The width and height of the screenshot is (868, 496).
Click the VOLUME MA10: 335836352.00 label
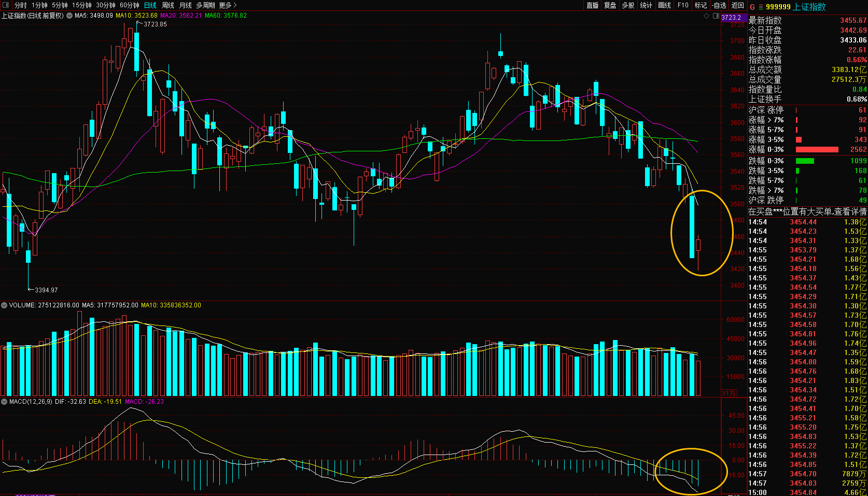[171, 305]
